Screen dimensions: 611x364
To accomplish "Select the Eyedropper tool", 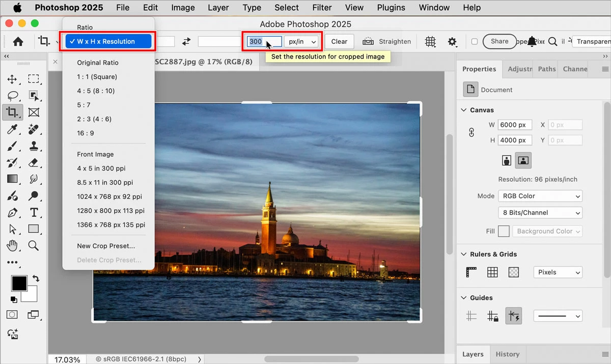I will point(12,129).
